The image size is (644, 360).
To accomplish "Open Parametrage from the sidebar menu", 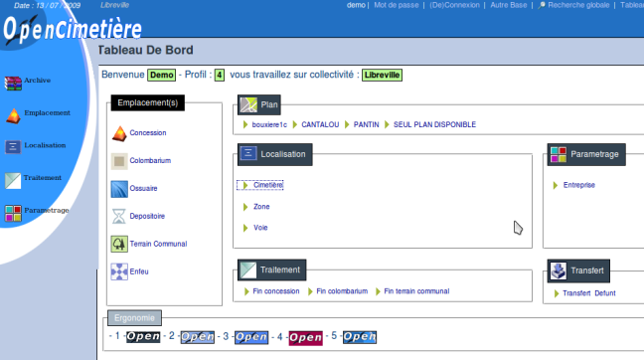I will 47,211.
